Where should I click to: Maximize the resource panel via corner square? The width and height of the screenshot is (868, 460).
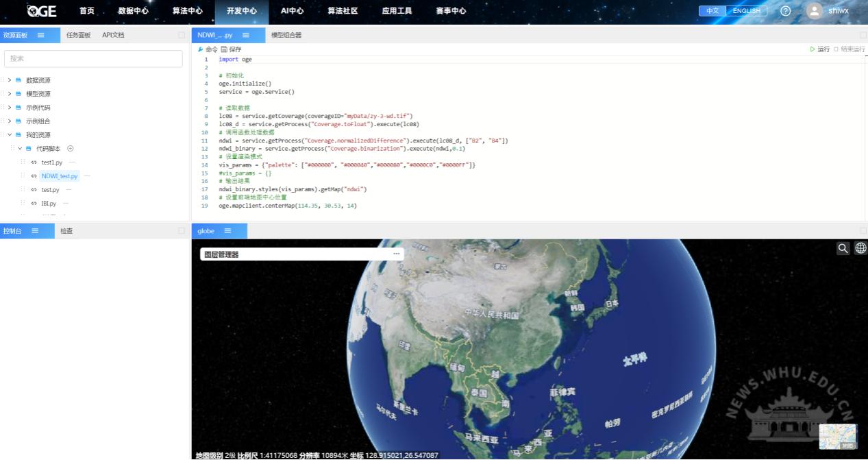click(182, 35)
